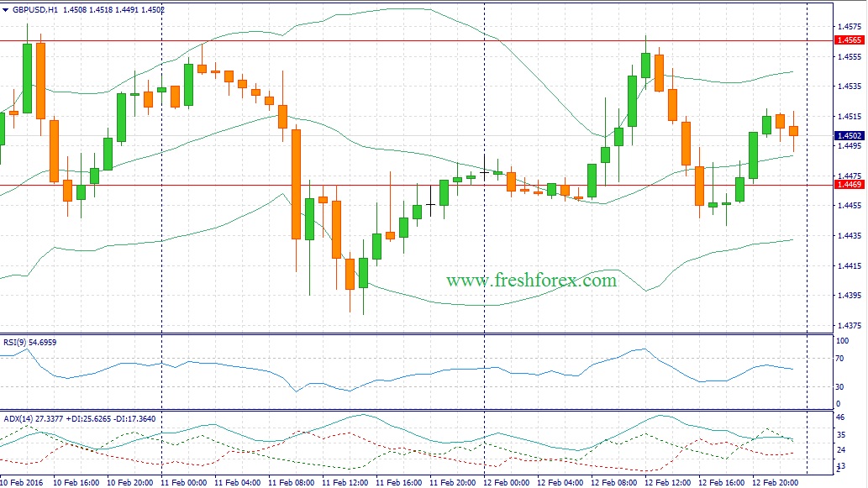
Task: Click the 10 Feb 2016 date label
Action: click(x=24, y=483)
